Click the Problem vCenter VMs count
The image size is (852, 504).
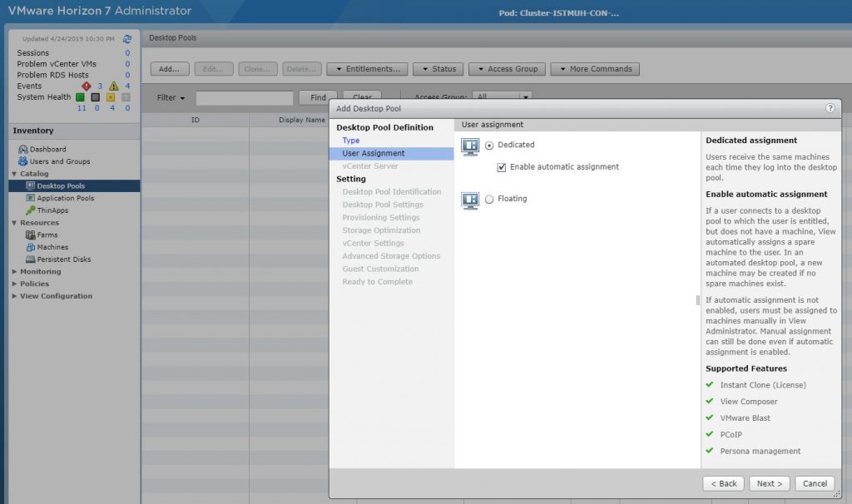click(127, 64)
